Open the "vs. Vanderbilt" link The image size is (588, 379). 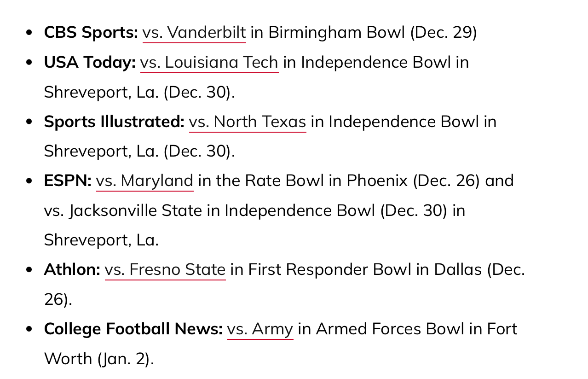(x=194, y=33)
